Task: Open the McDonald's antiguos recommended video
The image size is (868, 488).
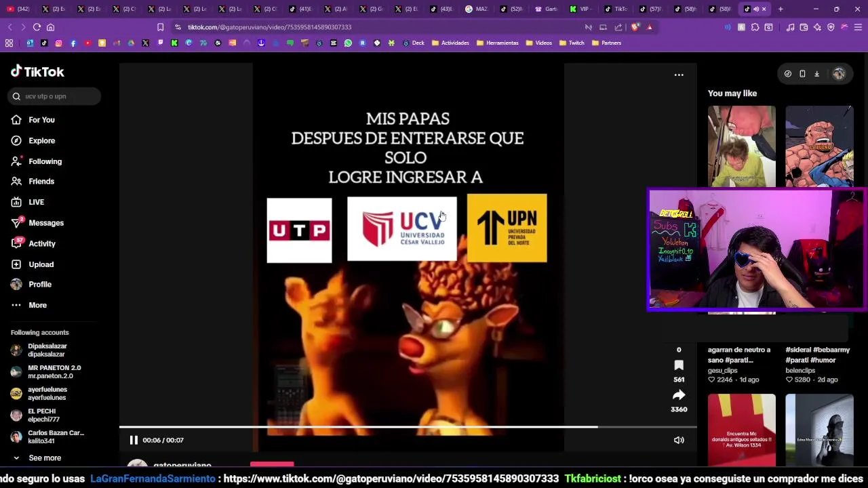Action: pos(741,430)
